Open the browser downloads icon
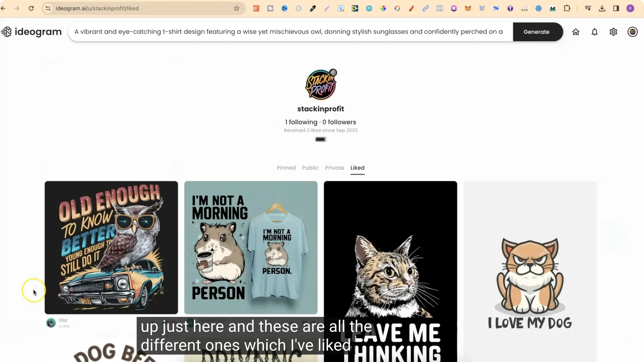 click(602, 8)
